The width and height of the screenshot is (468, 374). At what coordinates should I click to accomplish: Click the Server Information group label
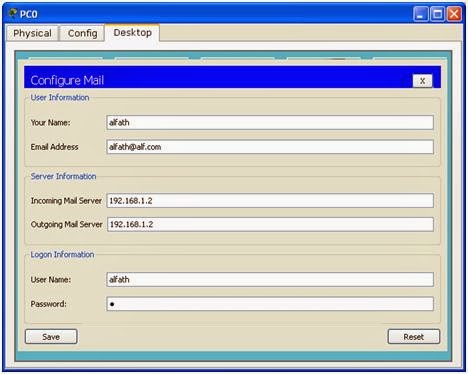[63, 176]
